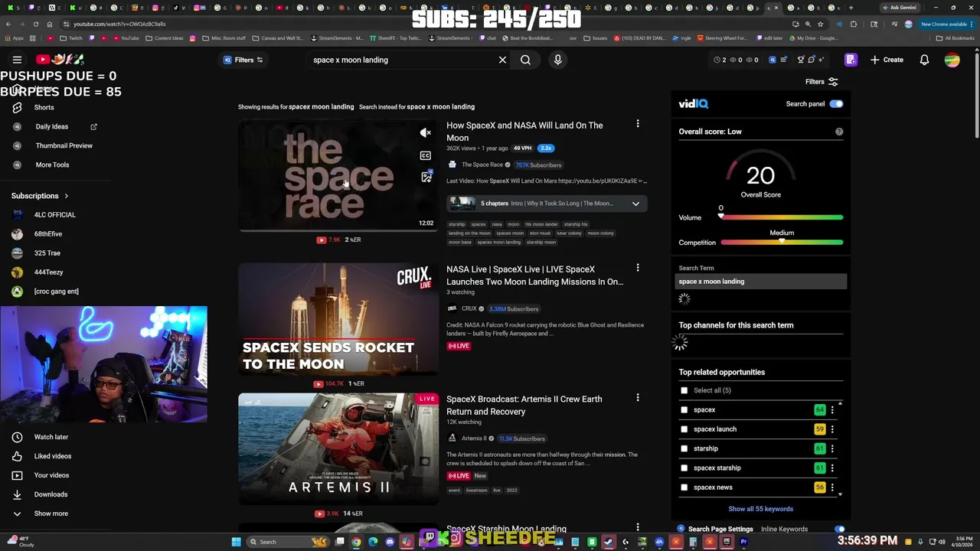This screenshot has width=980, height=551.
Task: Toggle captions on space race preview
Action: coord(426,155)
